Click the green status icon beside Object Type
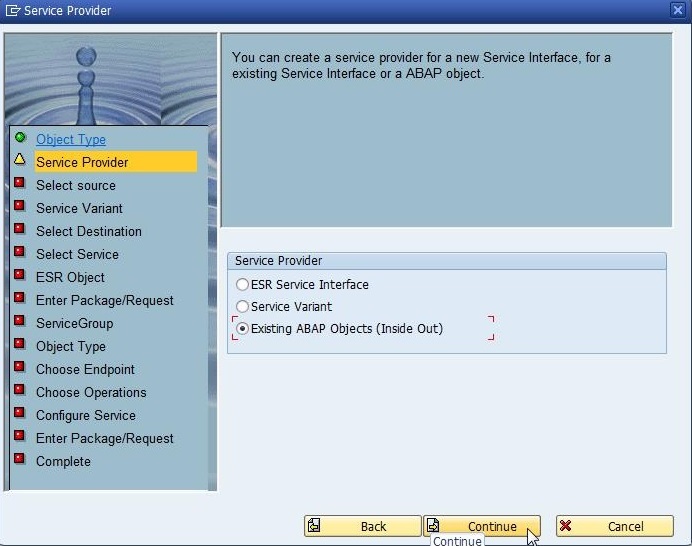The image size is (692, 546). [20, 138]
